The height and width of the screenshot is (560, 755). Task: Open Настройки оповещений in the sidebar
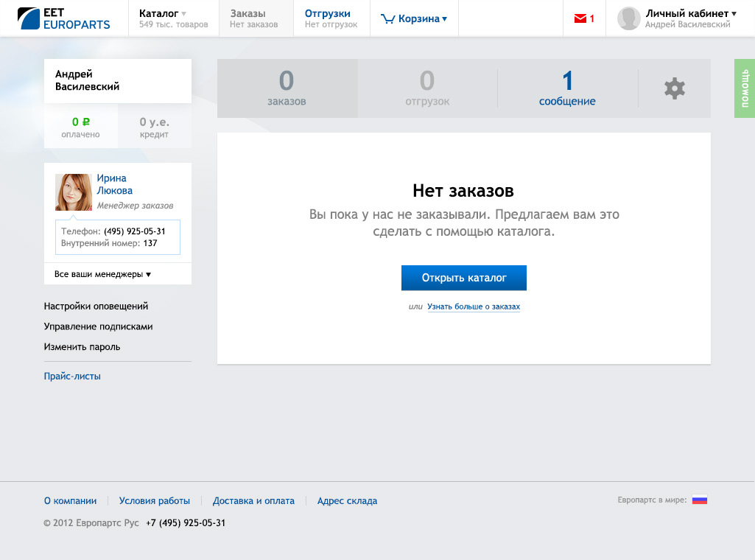click(96, 306)
